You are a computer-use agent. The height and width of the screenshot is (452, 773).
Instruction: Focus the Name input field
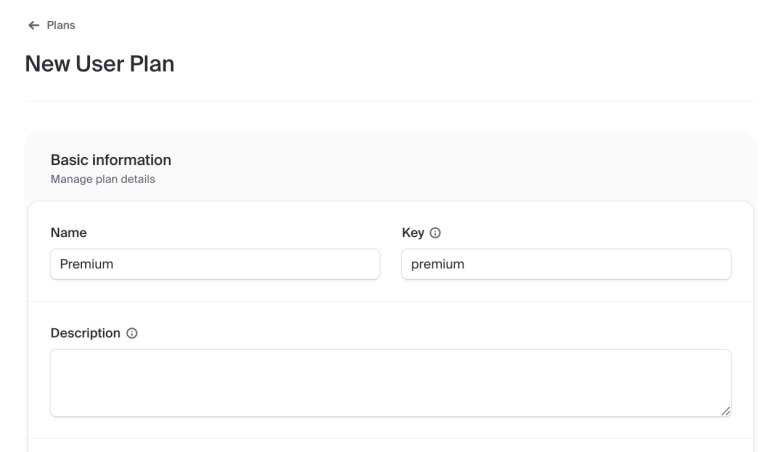(x=215, y=264)
